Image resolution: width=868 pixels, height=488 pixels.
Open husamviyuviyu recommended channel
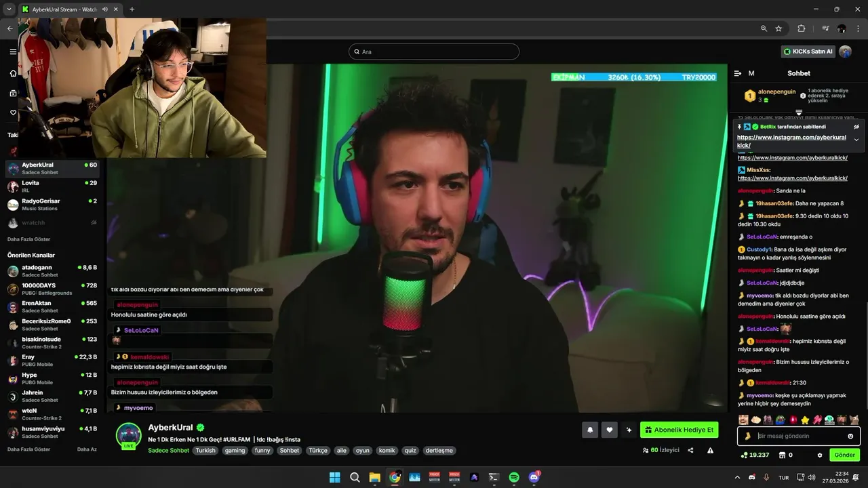pos(53,432)
